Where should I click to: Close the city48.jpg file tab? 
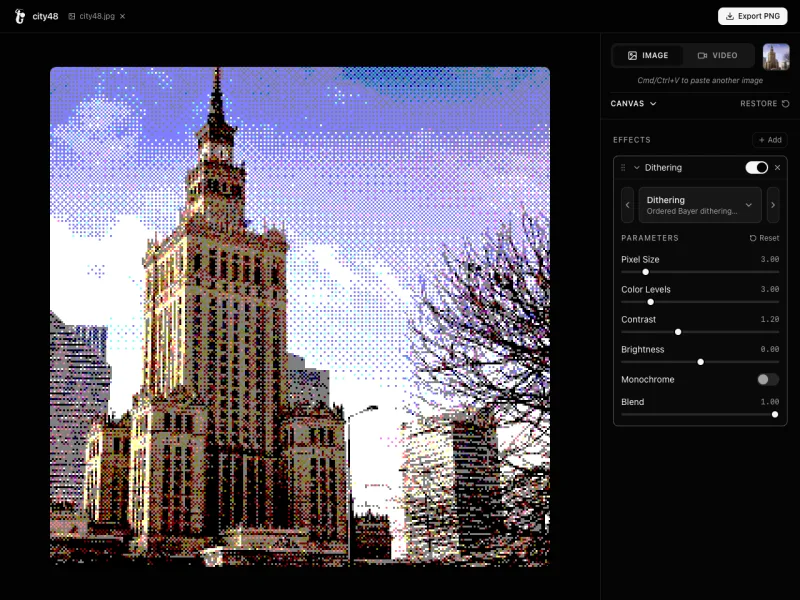point(122,16)
